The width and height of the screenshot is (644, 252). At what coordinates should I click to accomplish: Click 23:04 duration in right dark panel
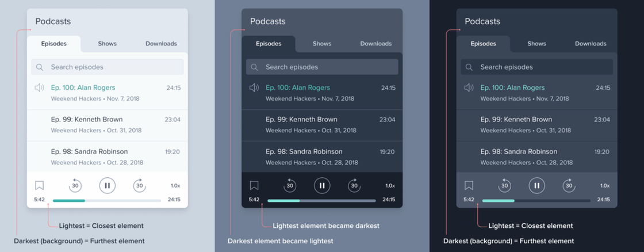(x=602, y=120)
